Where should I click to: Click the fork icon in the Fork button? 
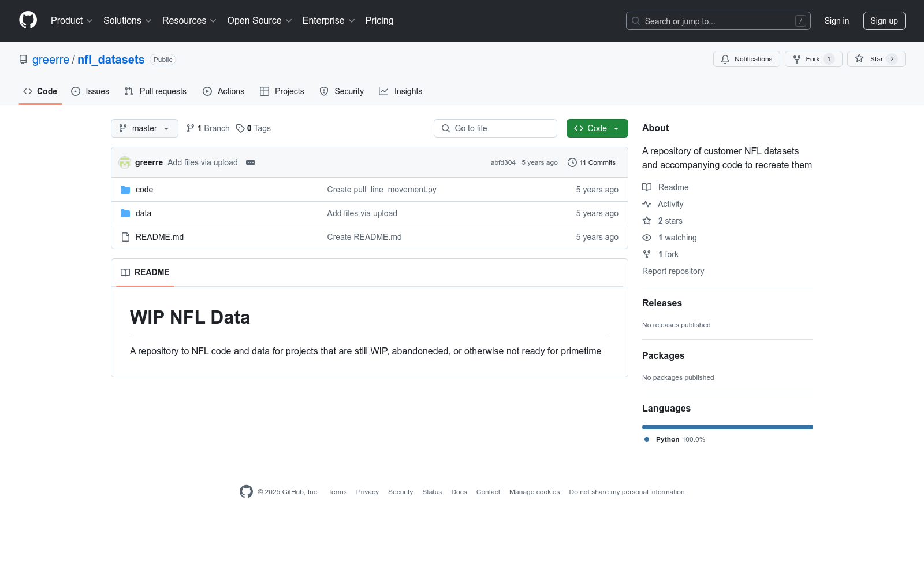tap(797, 59)
